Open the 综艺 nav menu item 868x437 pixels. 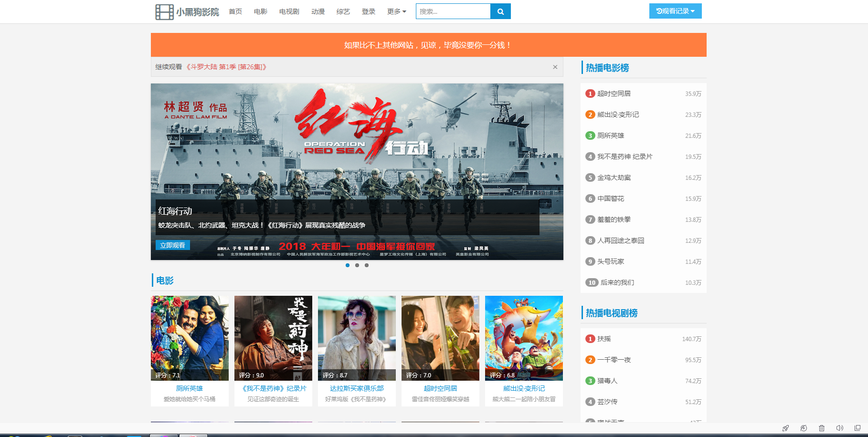coord(343,11)
